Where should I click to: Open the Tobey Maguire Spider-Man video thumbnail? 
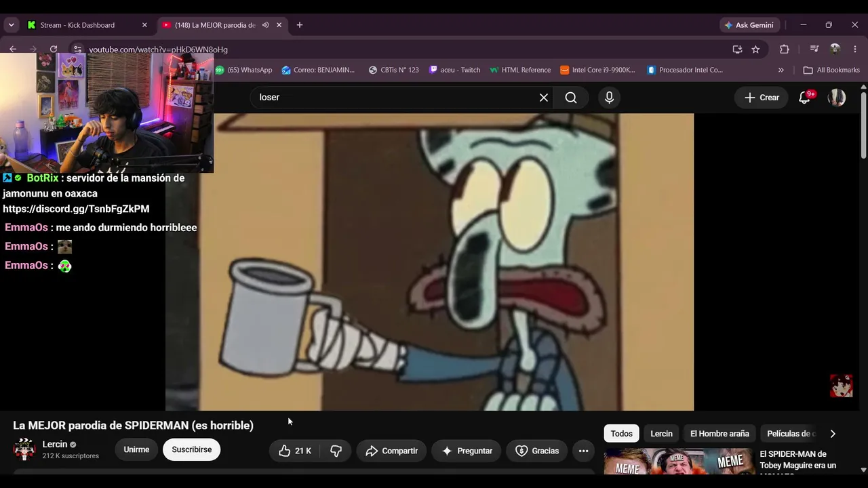(679, 462)
